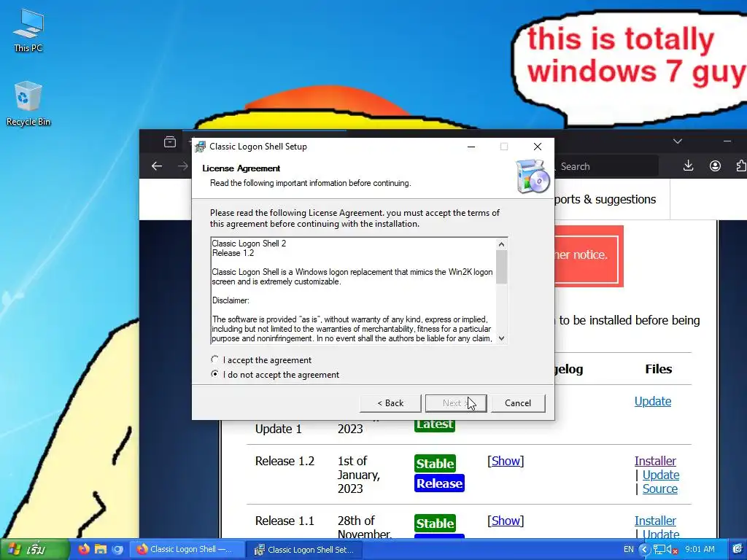The width and height of the screenshot is (747, 560).
Task: Open the reports & suggestions tab
Action: point(605,199)
